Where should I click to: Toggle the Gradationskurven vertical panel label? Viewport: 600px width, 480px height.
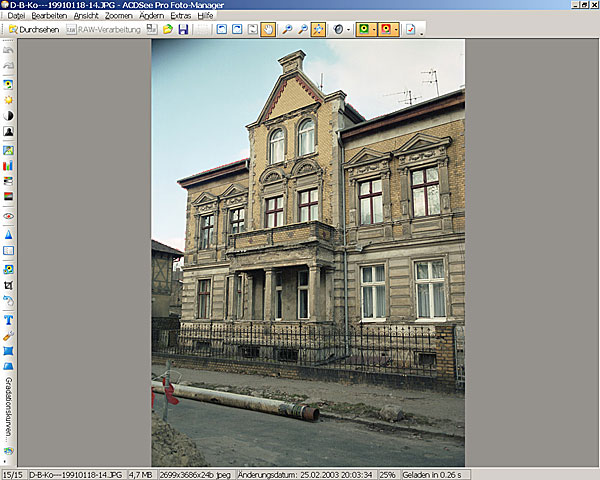[x=8, y=411]
